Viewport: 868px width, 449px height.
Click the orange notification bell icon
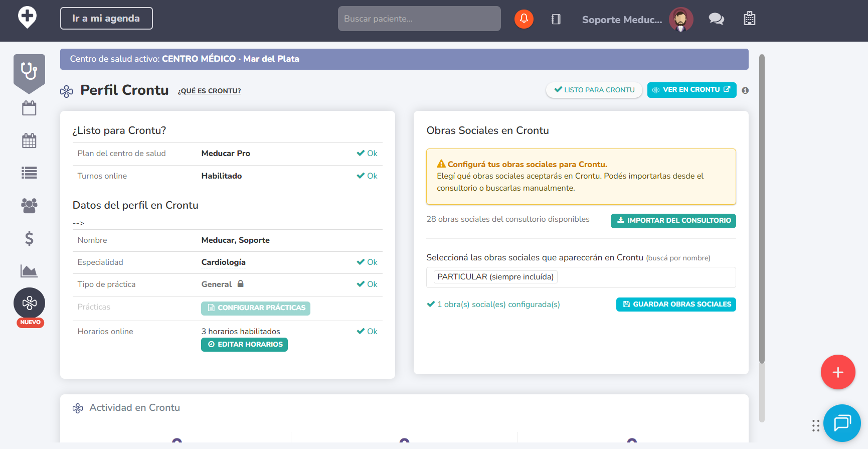pyautogui.click(x=524, y=19)
